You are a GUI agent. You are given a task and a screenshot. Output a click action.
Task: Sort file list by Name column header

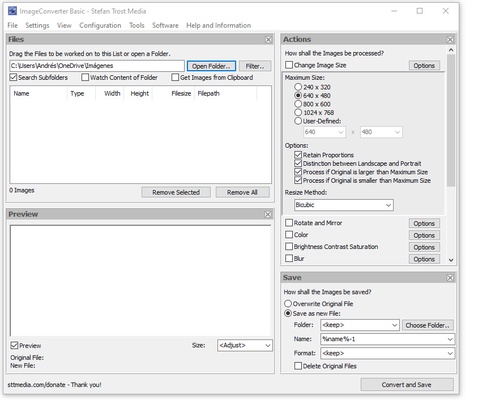[x=39, y=94]
